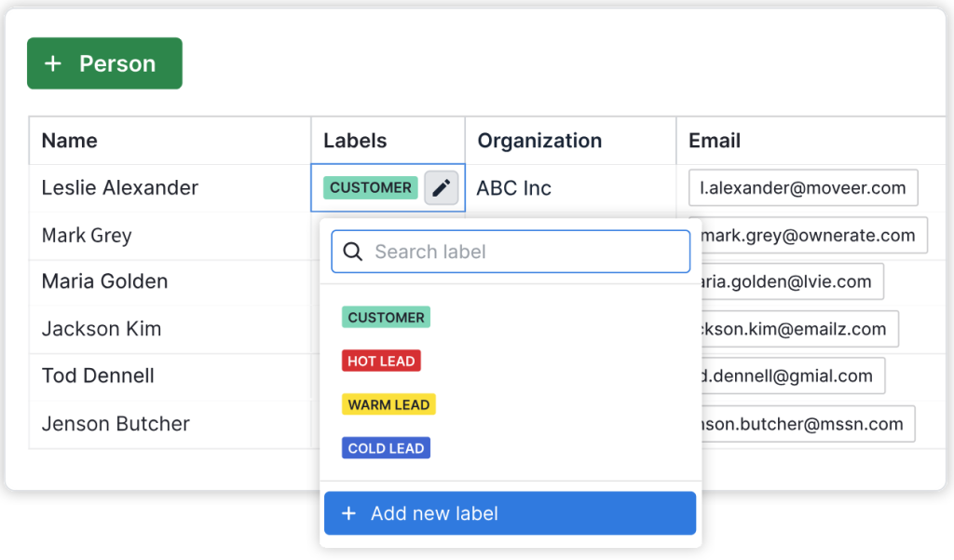Click the Labels column header
Screen dimensions: 954x560
[x=355, y=141]
